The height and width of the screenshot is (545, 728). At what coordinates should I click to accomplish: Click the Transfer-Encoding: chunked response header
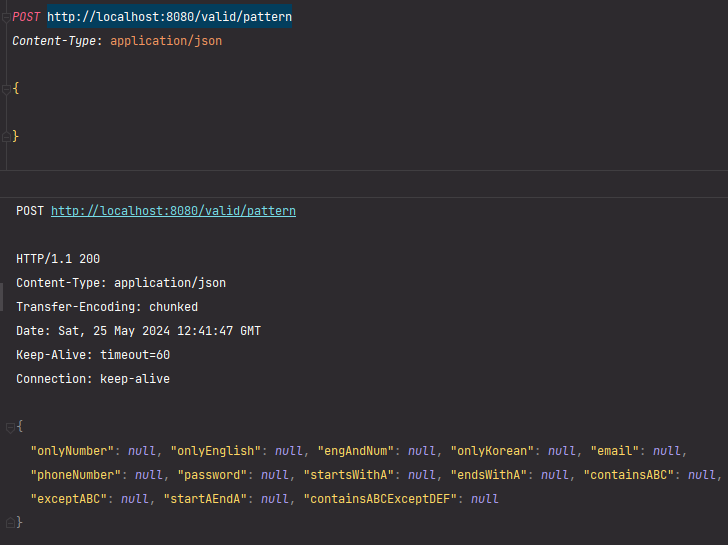(x=107, y=307)
